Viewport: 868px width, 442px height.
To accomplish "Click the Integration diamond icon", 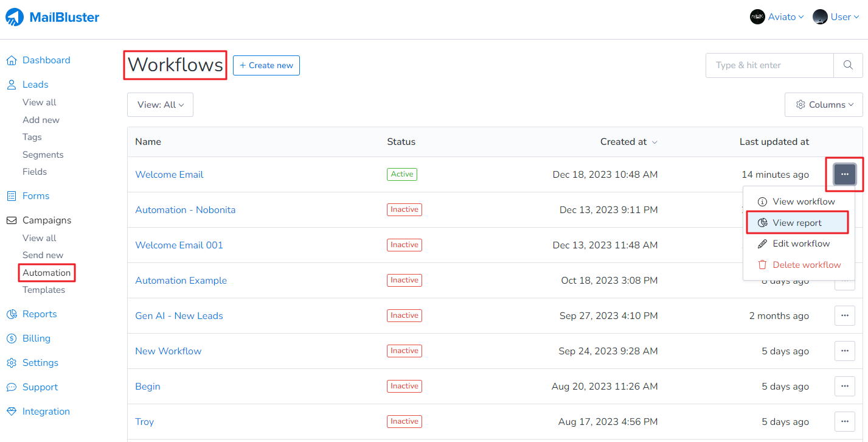I will pos(11,412).
